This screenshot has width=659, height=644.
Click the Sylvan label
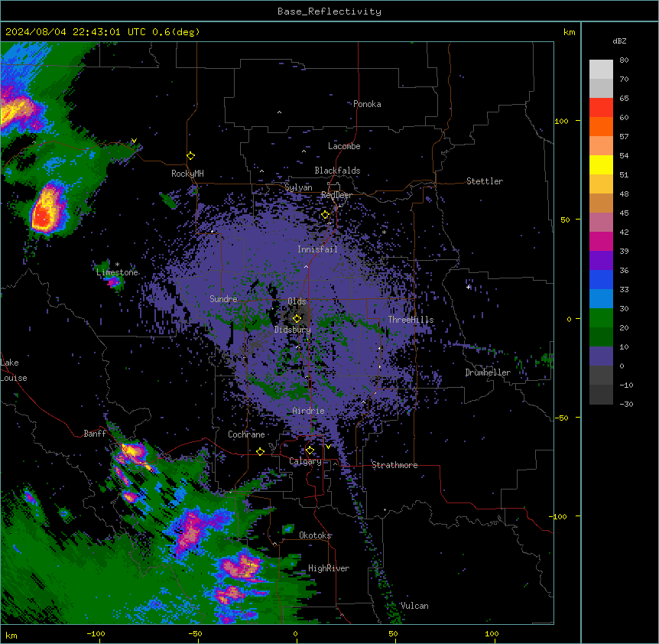point(298,187)
